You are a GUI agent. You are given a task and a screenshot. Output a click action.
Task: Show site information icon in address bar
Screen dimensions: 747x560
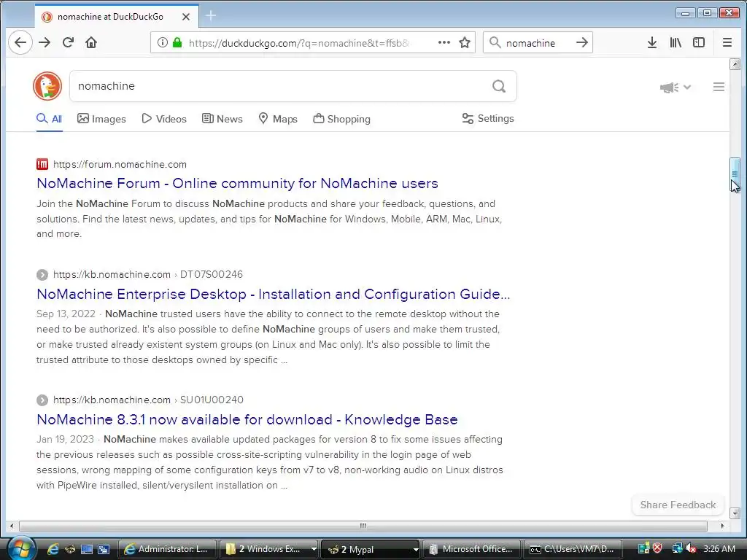tap(163, 42)
